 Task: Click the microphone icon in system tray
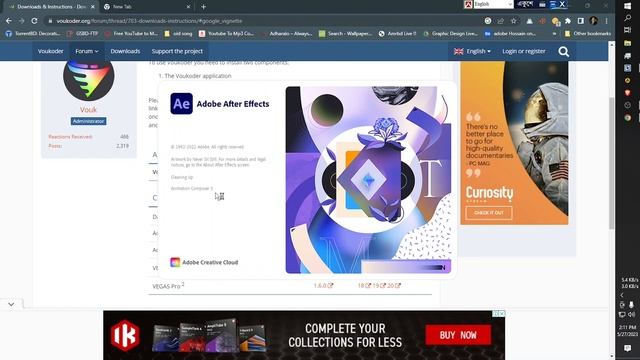(x=631, y=304)
